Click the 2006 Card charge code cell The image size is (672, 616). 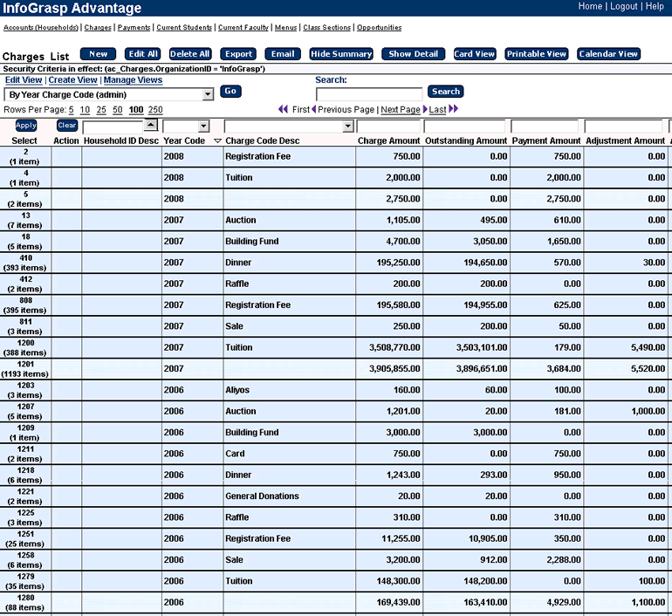tap(289, 454)
